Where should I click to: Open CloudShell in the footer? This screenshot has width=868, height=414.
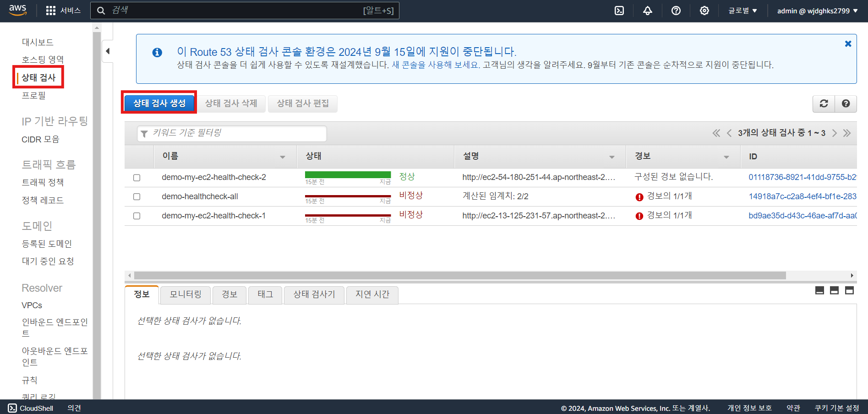31,408
